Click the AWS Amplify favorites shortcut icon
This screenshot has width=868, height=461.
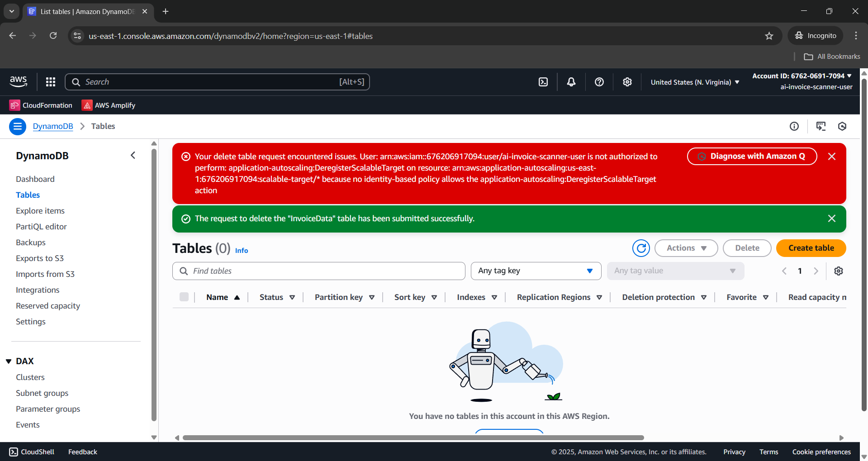86,105
